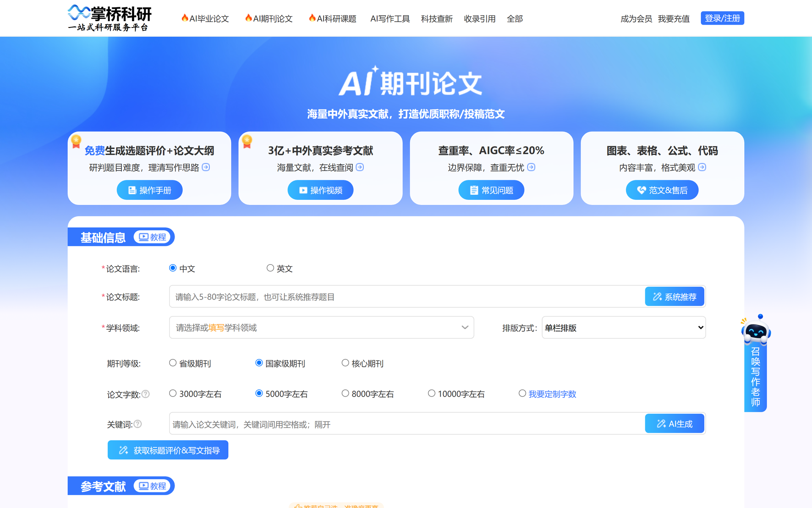
Task: Open the 教程 video badge in 参考文献
Action: point(152,486)
